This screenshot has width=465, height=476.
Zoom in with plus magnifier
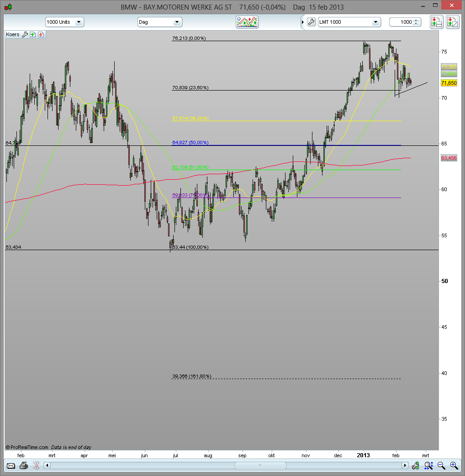(x=454, y=465)
